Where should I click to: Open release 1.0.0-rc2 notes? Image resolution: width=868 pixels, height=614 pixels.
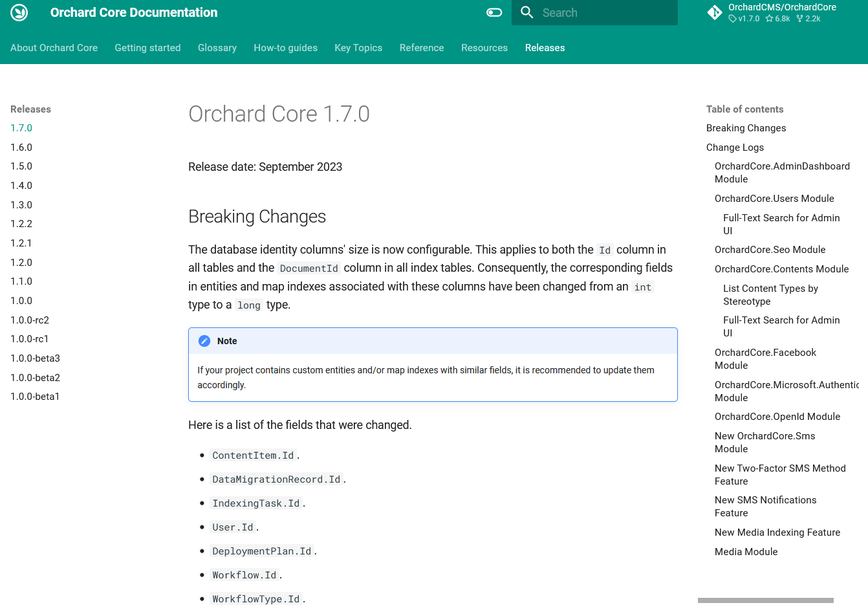point(30,320)
